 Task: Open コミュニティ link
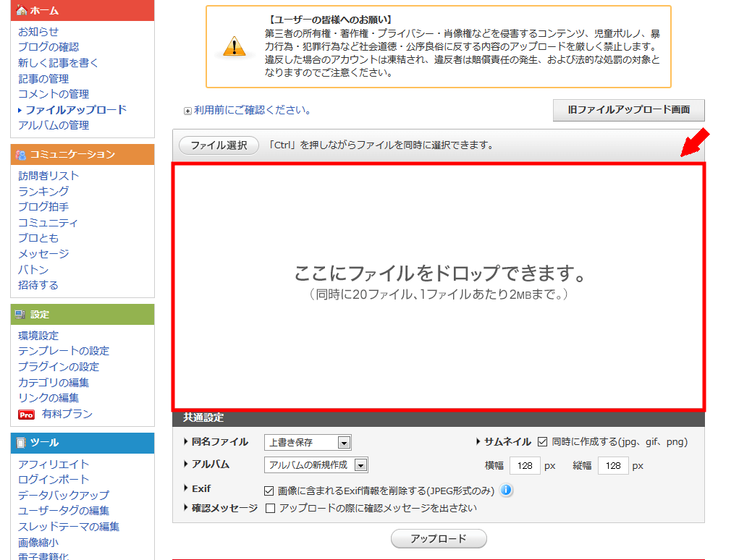[48, 223]
